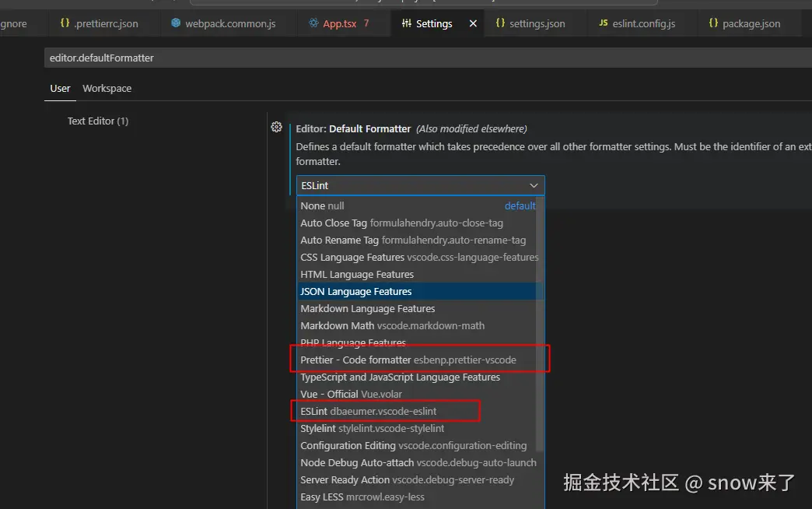The height and width of the screenshot is (509, 812).
Task: Open the package.json tab
Action: [x=750, y=24]
